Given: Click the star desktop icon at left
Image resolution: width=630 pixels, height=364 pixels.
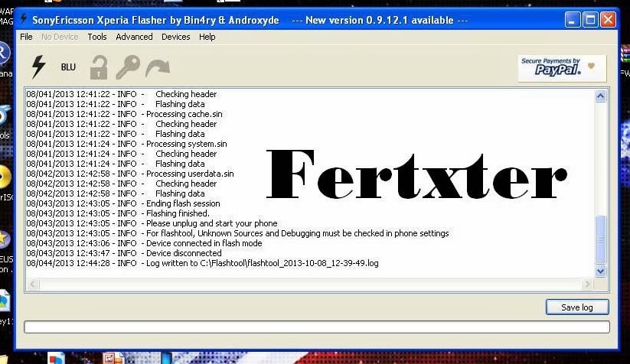Looking at the screenshot, I should coord(5,239).
